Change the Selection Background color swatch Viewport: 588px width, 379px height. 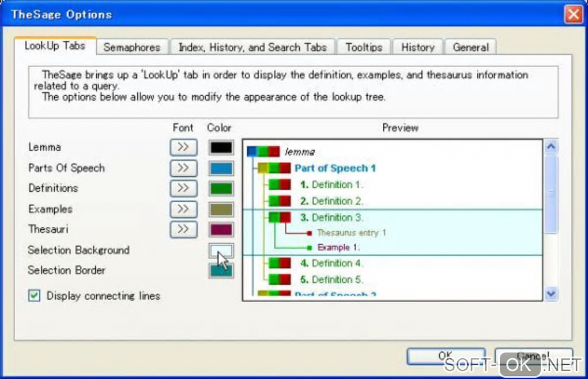pyautogui.click(x=221, y=251)
